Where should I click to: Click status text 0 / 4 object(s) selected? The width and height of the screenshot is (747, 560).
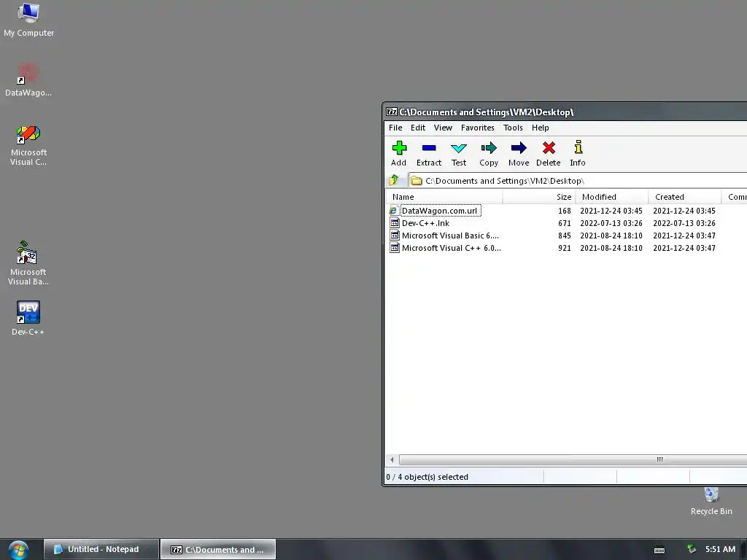427,477
